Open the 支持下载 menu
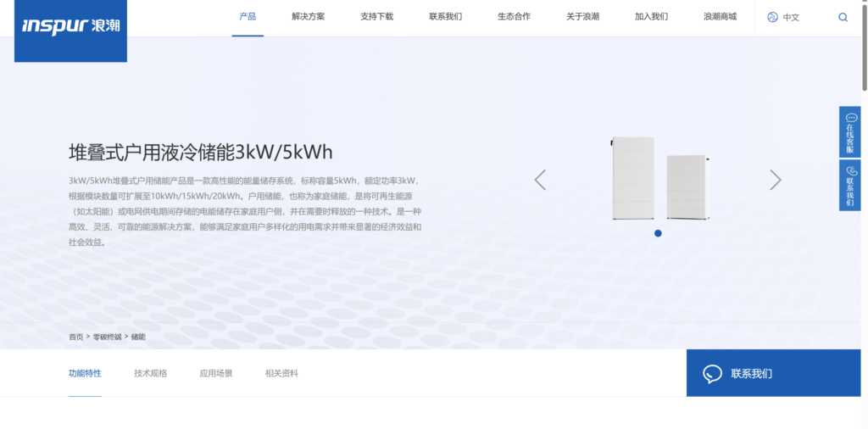The width and height of the screenshot is (868, 429). pos(377,17)
